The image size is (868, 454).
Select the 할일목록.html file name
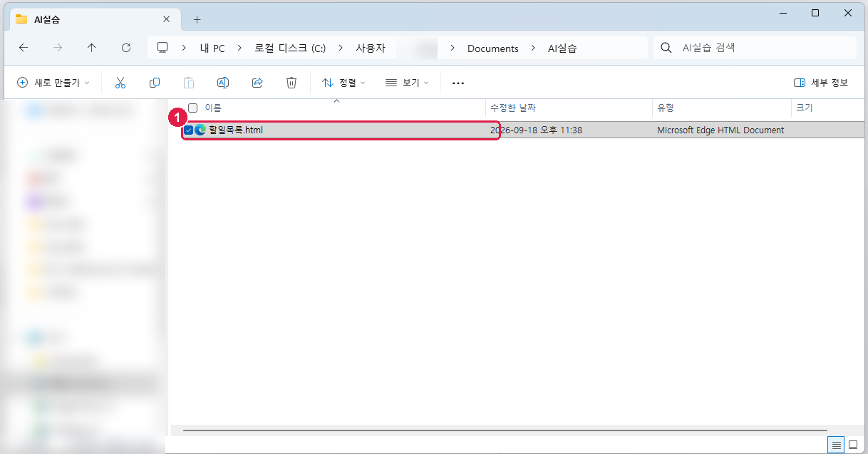[x=236, y=130]
